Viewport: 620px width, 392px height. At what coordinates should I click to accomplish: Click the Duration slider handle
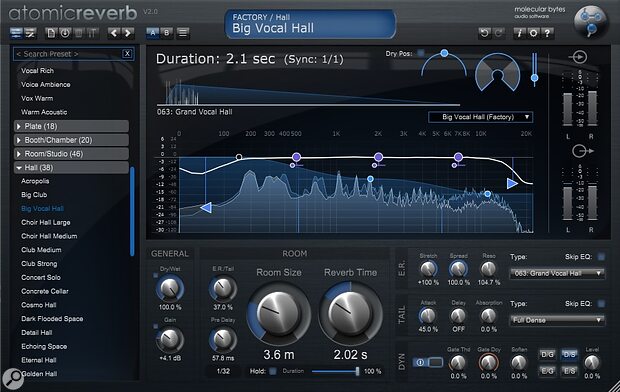tap(357, 371)
